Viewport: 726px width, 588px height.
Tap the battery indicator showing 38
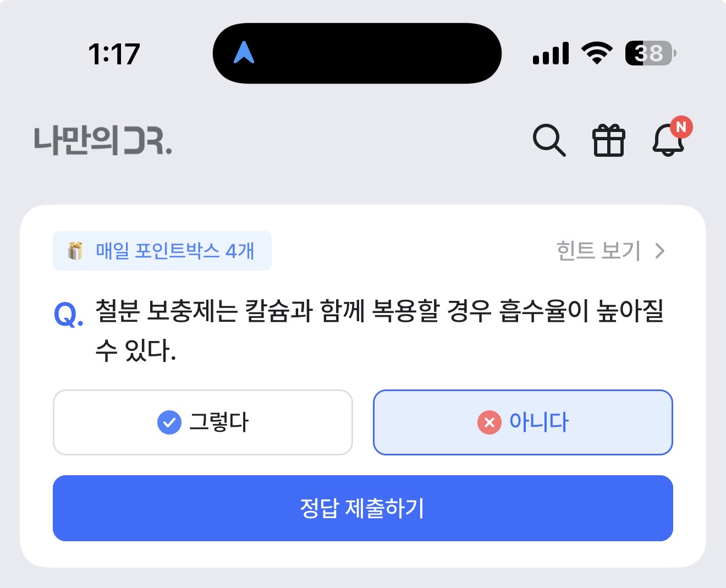(651, 53)
